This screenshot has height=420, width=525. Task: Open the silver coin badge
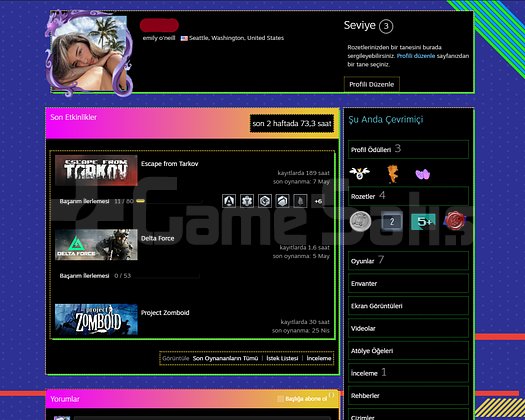point(361,221)
